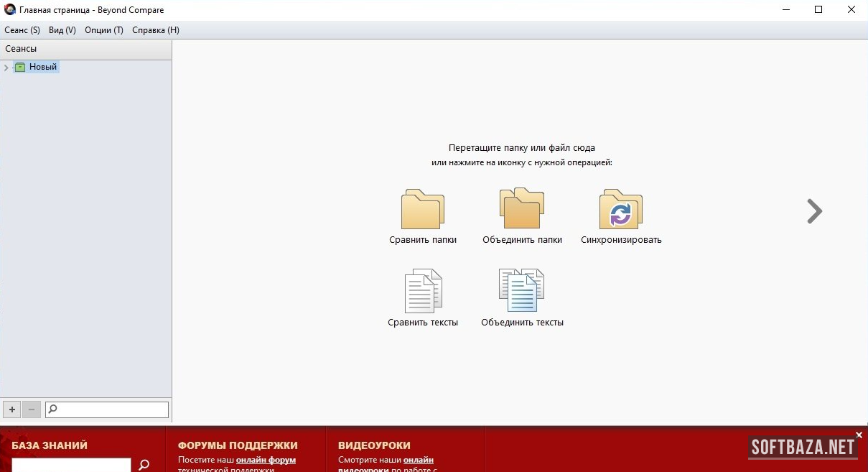This screenshot has height=472, width=868.
Task: Launch the Объединить папки folder merge icon
Action: coord(522,208)
